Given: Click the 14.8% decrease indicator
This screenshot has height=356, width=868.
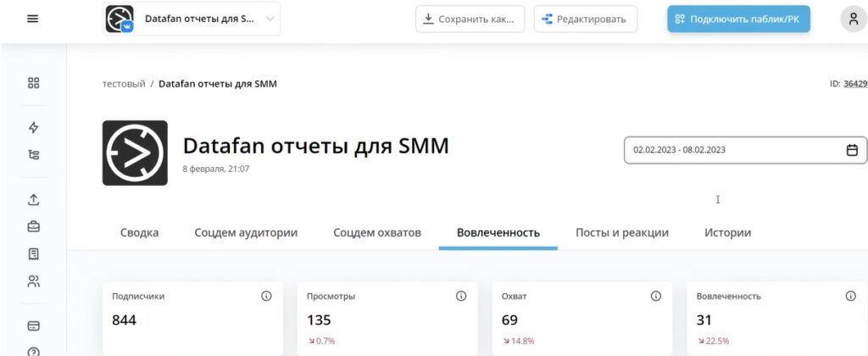Looking at the screenshot, I should [518, 341].
